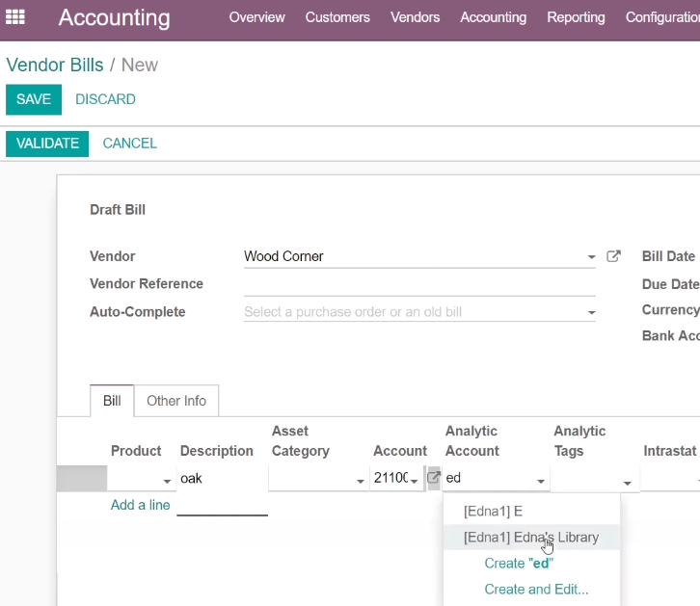Click the Description column header
Screen dimensions: 700x606
(217, 451)
